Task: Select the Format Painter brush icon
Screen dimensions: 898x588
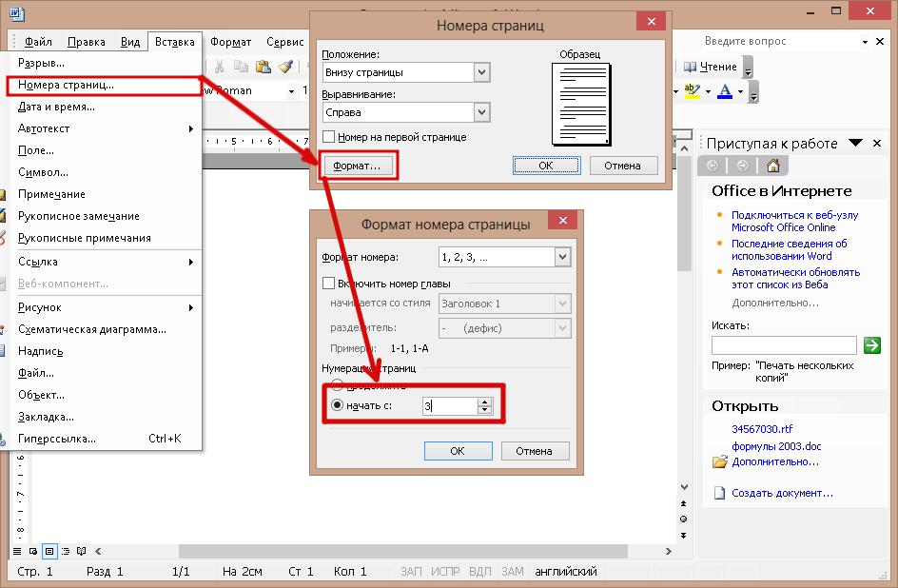Action: (285, 67)
